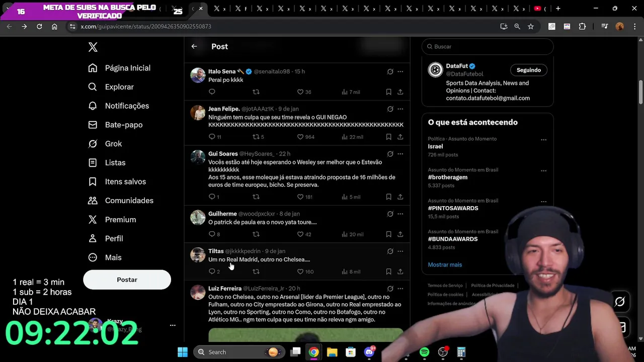
Task: Open a new browser tab
Action: click(558, 9)
